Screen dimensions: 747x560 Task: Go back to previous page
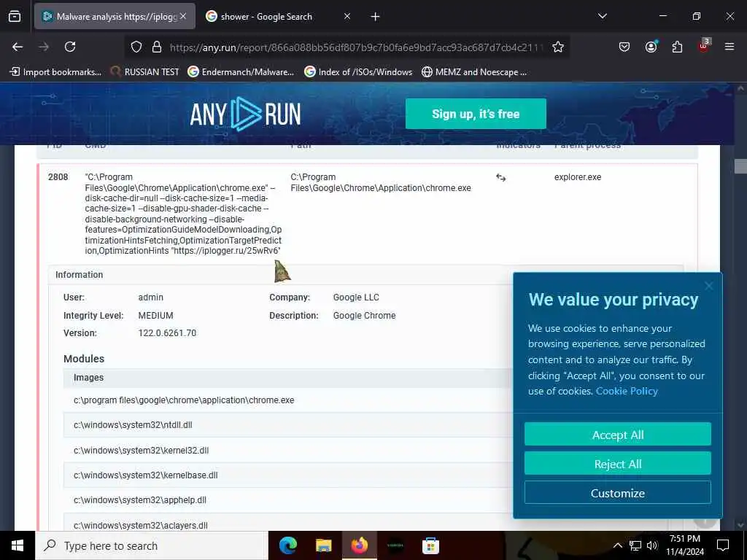[18, 47]
